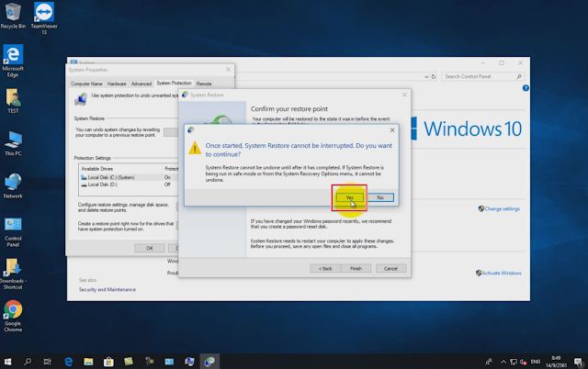Screen dimensions: 588x369
Task: Open the TEST user folder icon
Action: [13, 101]
